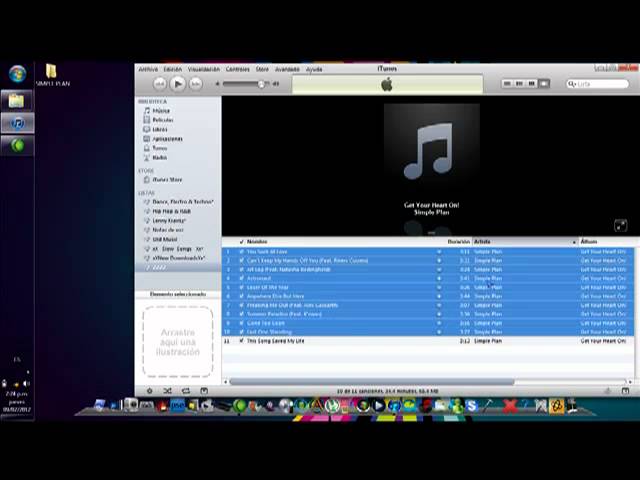Open the Store menu
This screenshot has width=640, height=480.
pyautogui.click(x=262, y=69)
